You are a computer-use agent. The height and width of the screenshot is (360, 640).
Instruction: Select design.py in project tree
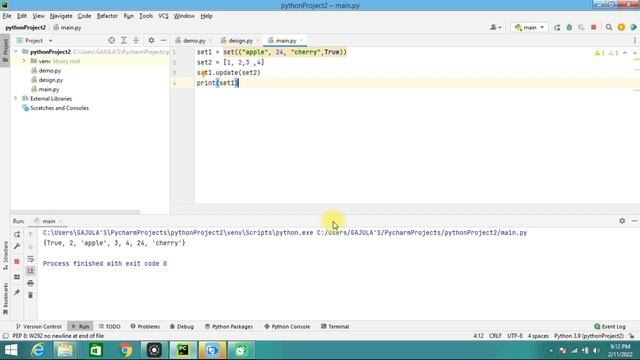click(x=51, y=80)
